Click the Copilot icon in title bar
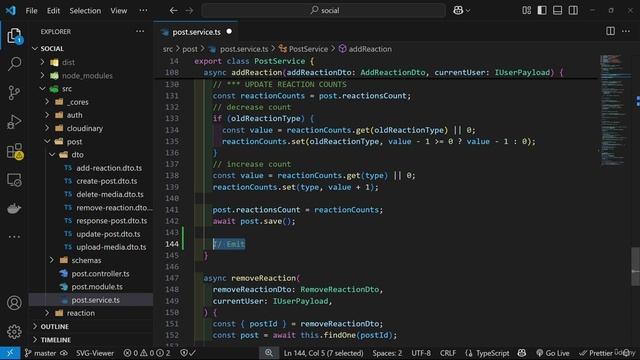 tap(458, 10)
